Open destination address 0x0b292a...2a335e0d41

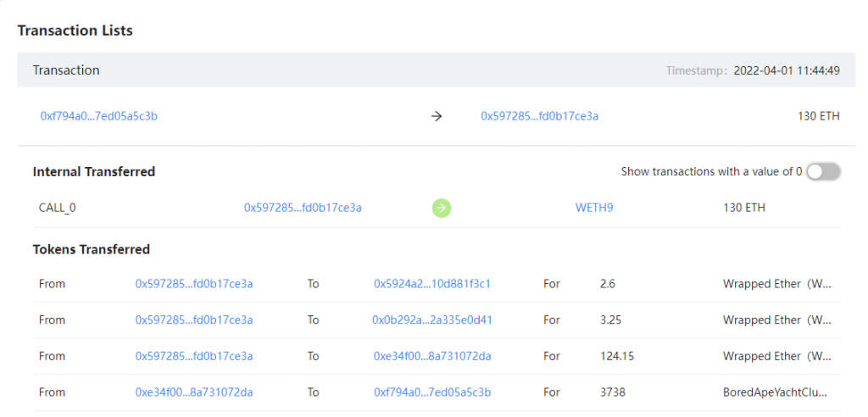[x=432, y=320]
